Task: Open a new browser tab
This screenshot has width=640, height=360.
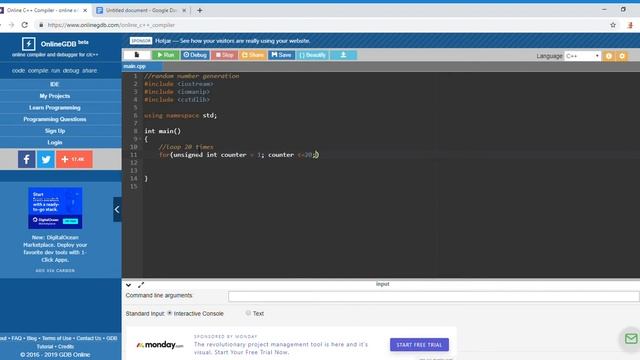Action: coord(200,10)
